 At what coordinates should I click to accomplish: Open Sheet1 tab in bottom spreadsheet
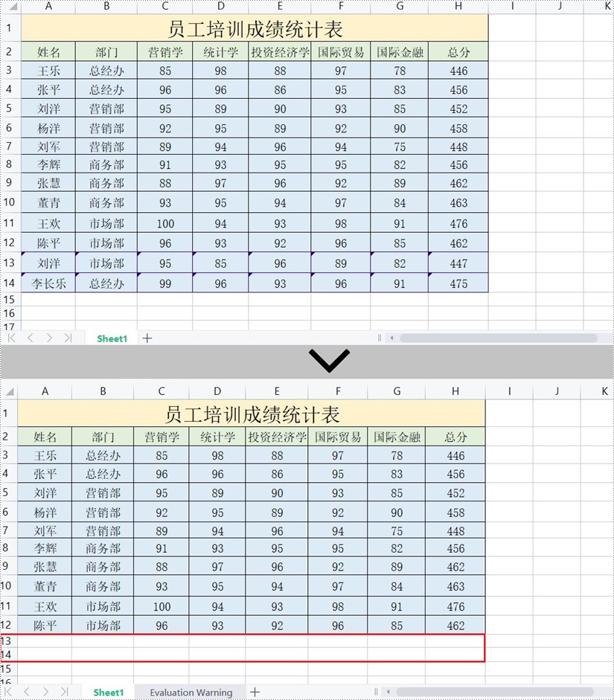(109, 692)
